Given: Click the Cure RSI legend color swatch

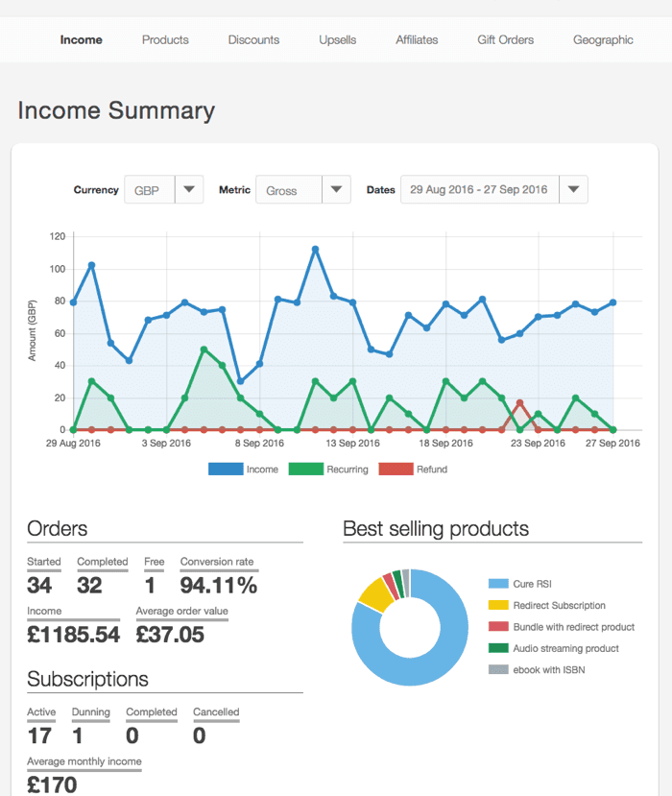Looking at the screenshot, I should (497, 584).
